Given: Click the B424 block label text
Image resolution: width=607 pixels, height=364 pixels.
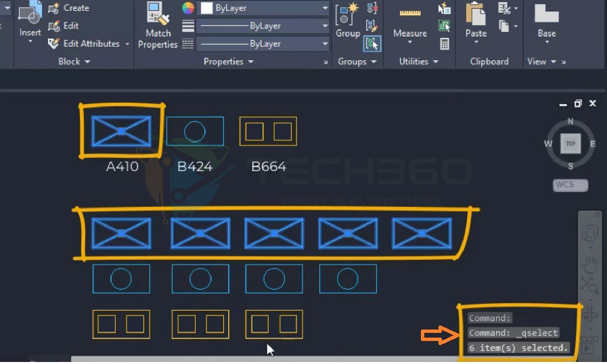Looking at the screenshot, I should (x=195, y=166).
